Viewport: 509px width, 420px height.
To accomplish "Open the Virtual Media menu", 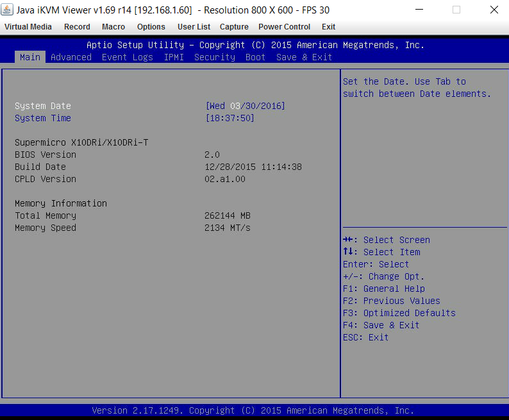I will point(28,27).
